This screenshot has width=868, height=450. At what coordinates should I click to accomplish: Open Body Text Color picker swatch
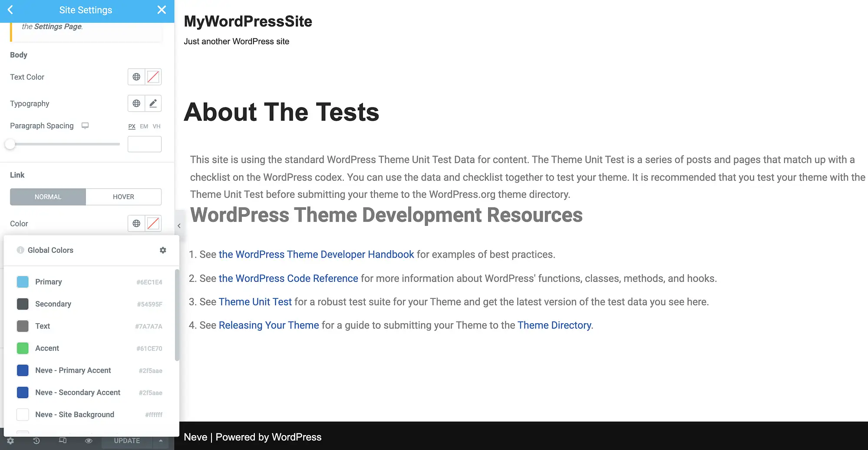click(153, 77)
